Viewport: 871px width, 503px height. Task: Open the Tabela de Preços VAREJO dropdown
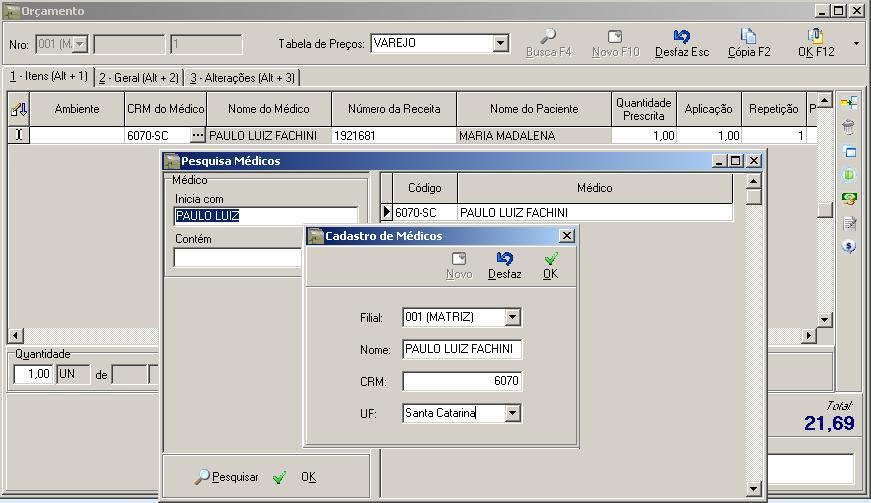coord(500,43)
